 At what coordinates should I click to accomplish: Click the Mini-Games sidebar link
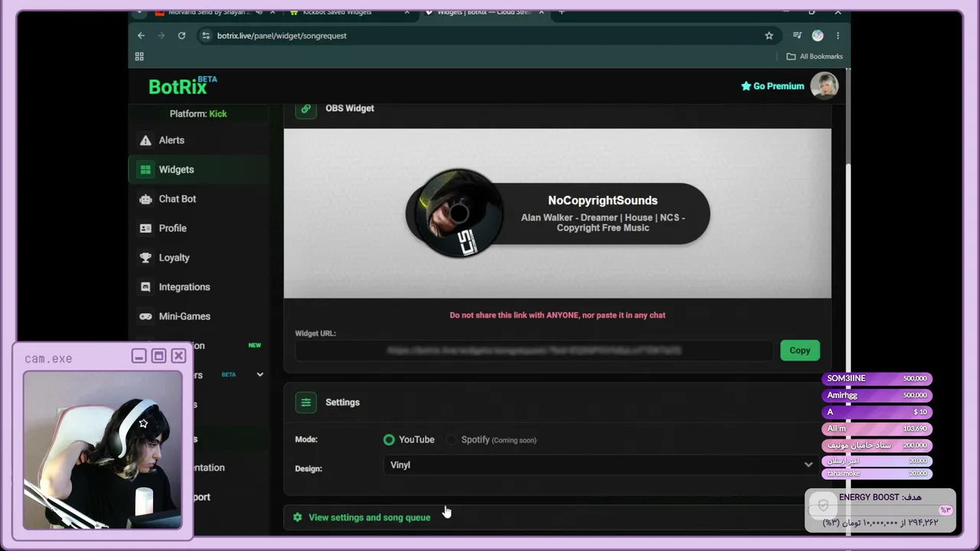pos(199,316)
